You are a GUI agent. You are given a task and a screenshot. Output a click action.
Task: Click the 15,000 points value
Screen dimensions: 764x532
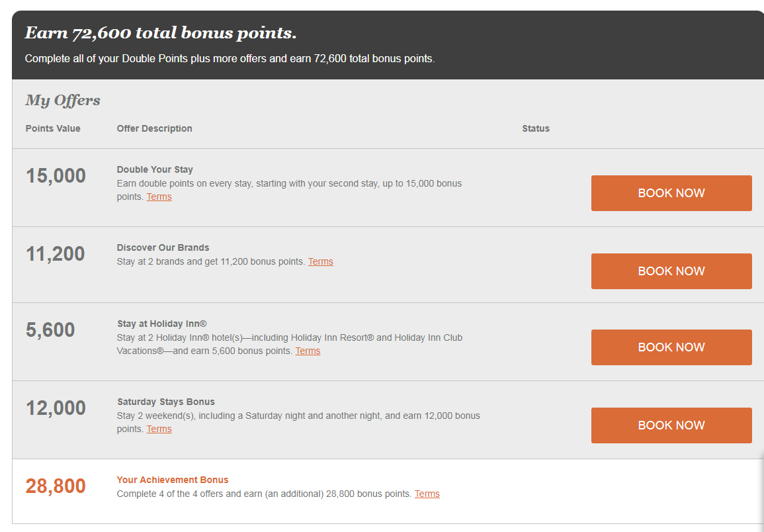(x=56, y=176)
